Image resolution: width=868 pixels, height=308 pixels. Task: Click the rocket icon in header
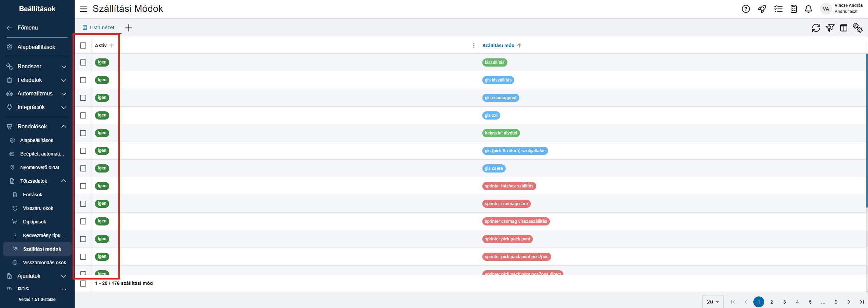click(x=762, y=9)
